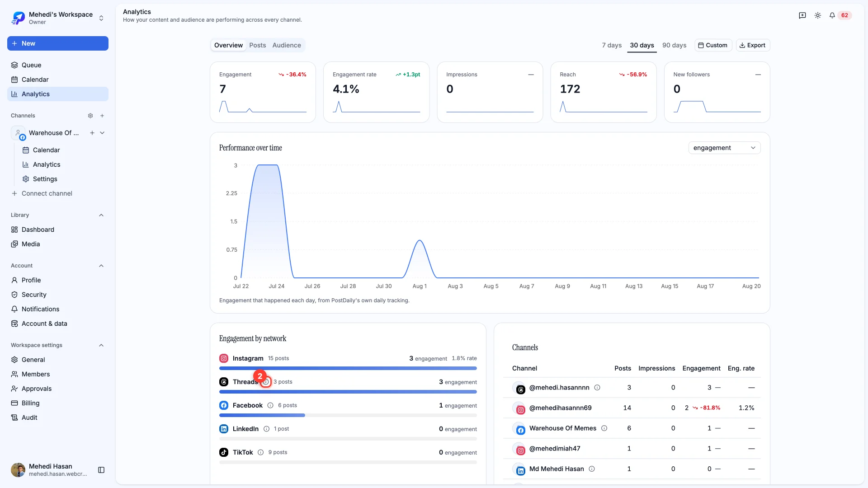Open the Audit log page
868x488 pixels.
(58, 418)
